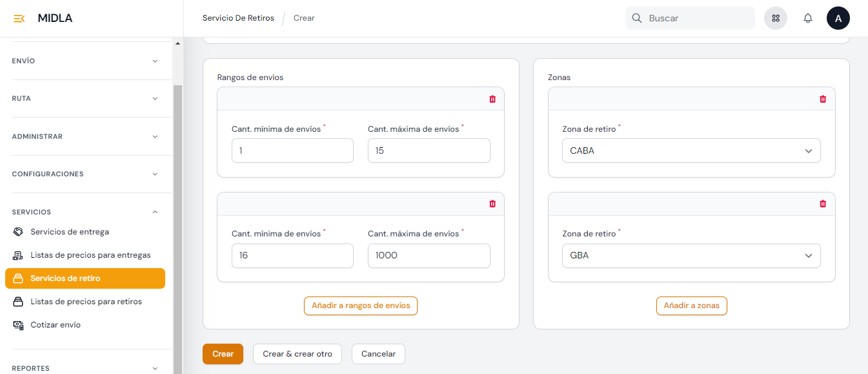Open notifications bell icon
Image resolution: width=868 pixels, height=374 pixels.
(807, 18)
